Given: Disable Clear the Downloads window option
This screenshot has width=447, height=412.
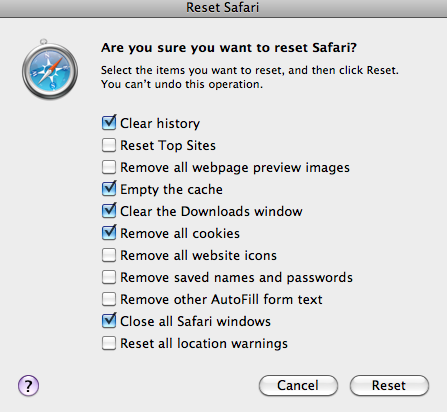Looking at the screenshot, I should click(109, 211).
